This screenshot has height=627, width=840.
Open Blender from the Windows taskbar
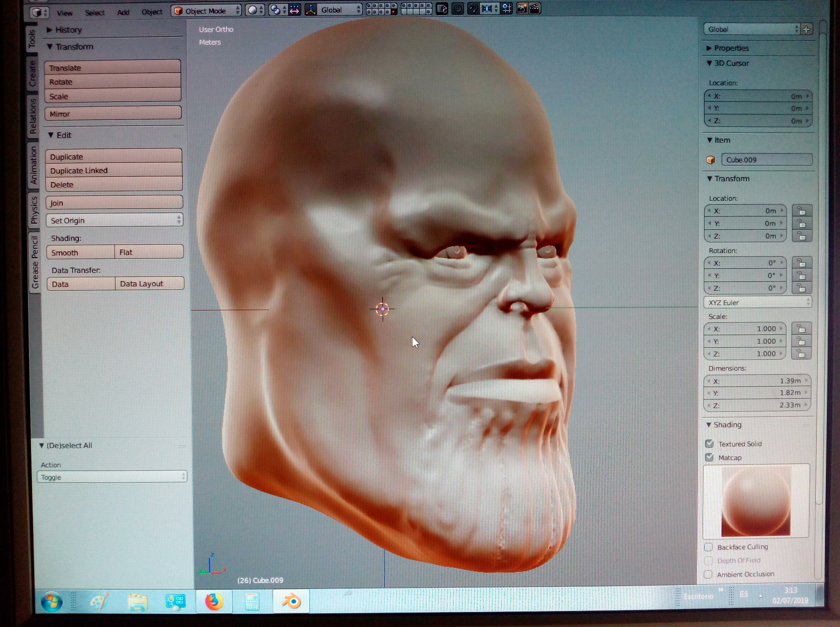(291, 601)
